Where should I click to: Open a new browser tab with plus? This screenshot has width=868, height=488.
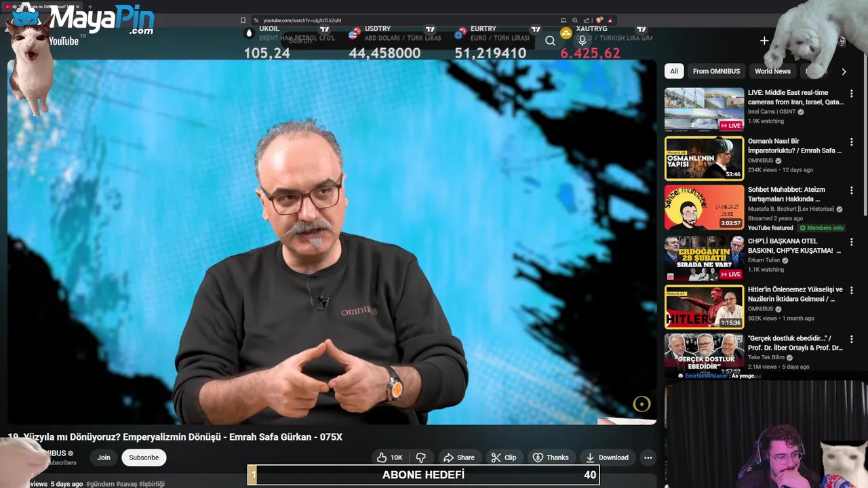click(90, 7)
